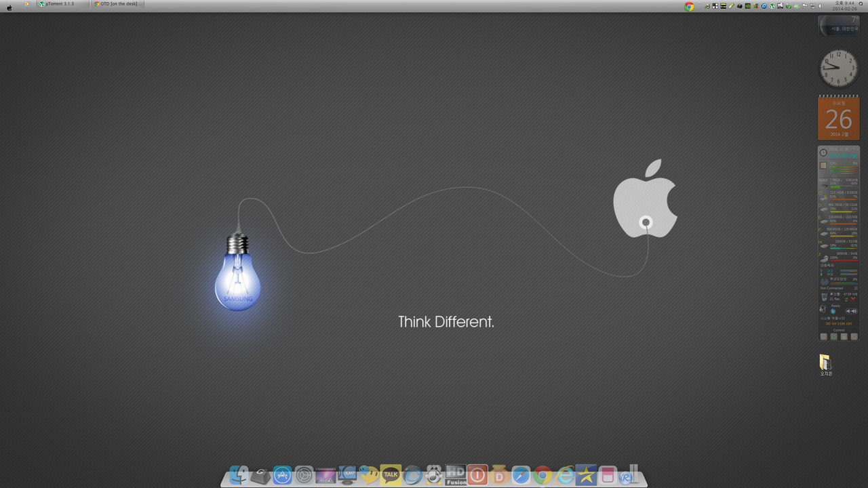Image resolution: width=868 pixels, height=488 pixels.
Task: Click the 9:44 clock in tray
Action: [x=844, y=6]
